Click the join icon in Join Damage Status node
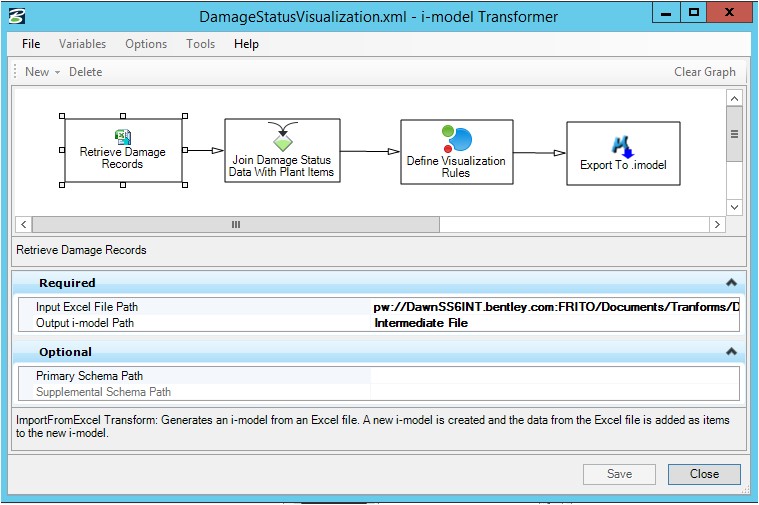 (x=283, y=136)
